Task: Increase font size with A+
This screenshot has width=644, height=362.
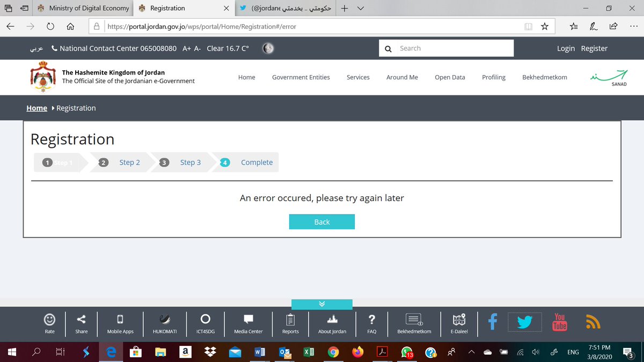Action: click(x=187, y=48)
